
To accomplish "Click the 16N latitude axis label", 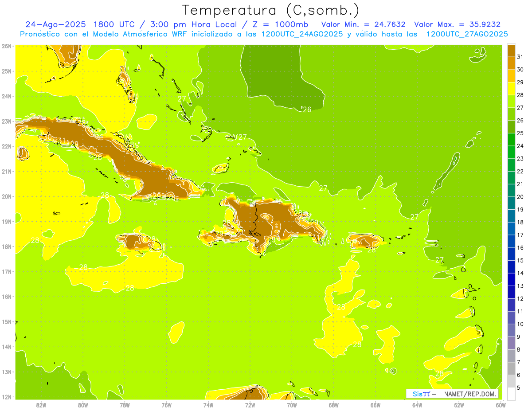I will pos(7,297).
